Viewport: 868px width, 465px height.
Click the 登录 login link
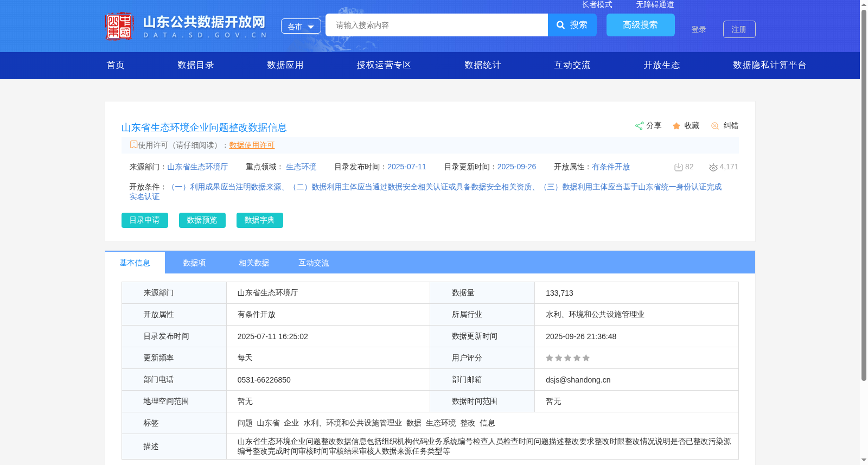(699, 29)
